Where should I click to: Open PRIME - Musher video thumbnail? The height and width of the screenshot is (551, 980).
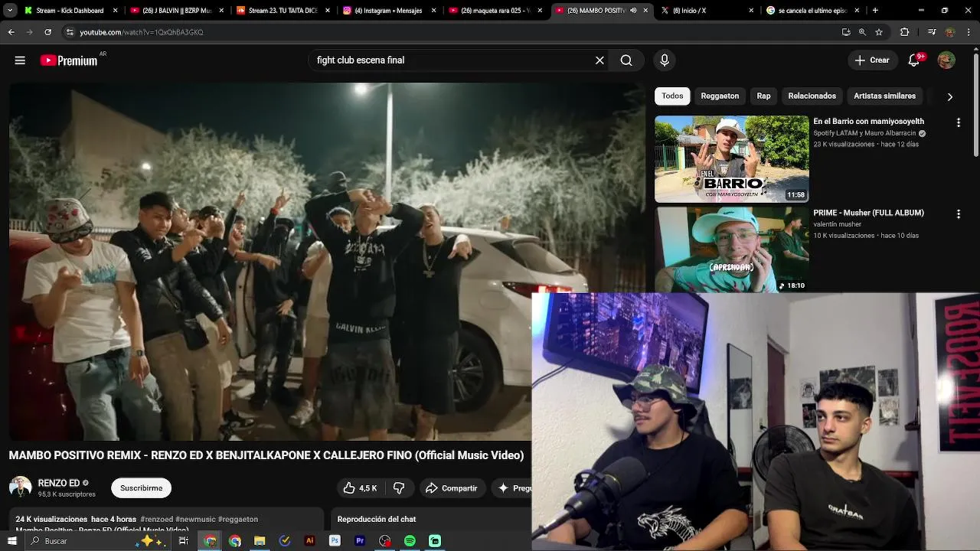pos(731,249)
